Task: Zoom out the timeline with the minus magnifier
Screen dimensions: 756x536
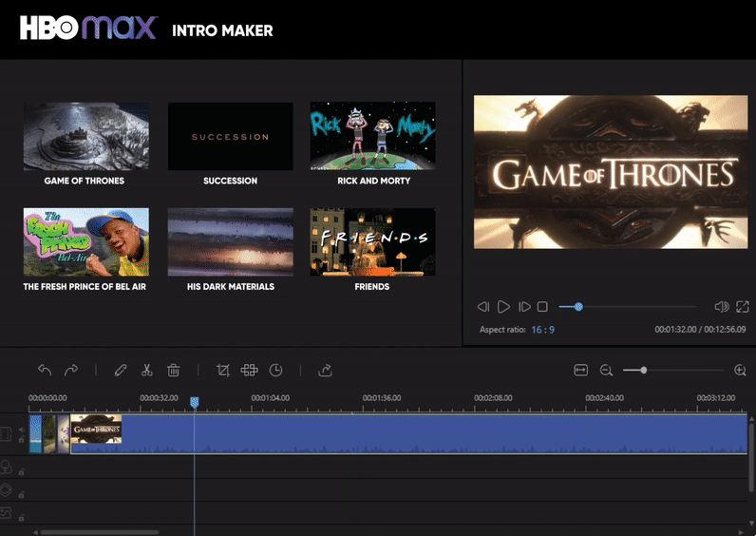Action: pos(606,370)
